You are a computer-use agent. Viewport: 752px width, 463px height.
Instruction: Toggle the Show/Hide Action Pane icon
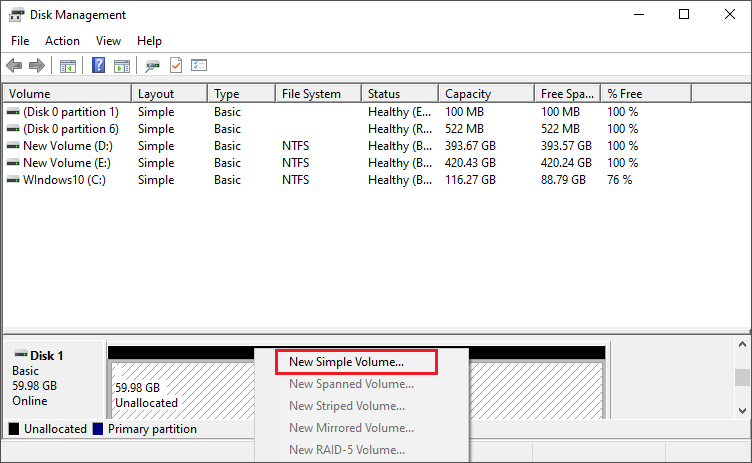(x=122, y=66)
